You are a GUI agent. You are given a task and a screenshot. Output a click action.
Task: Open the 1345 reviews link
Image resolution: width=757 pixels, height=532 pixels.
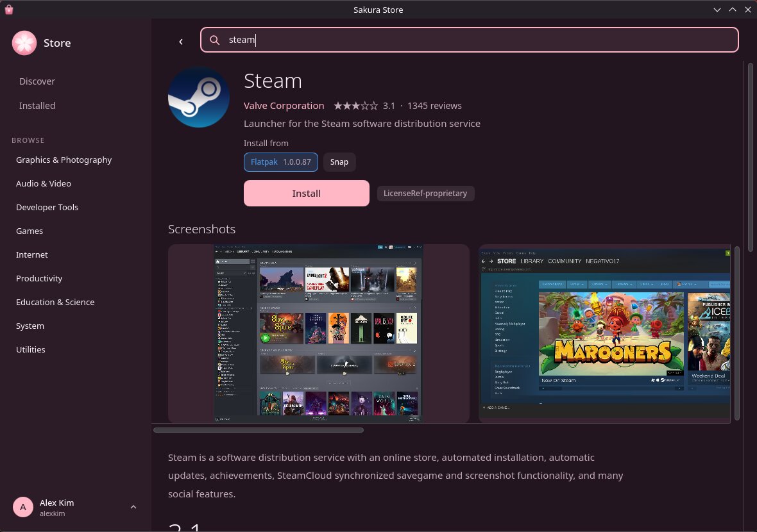(434, 106)
